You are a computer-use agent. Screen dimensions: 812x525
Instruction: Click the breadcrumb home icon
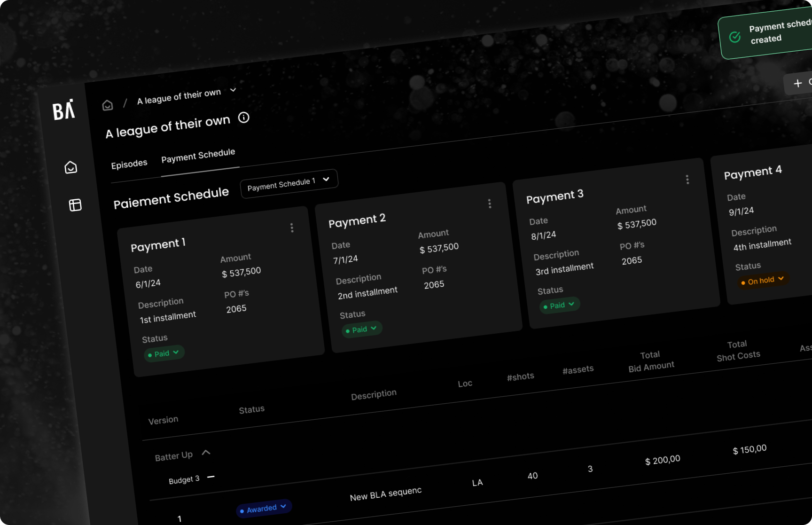click(x=108, y=105)
